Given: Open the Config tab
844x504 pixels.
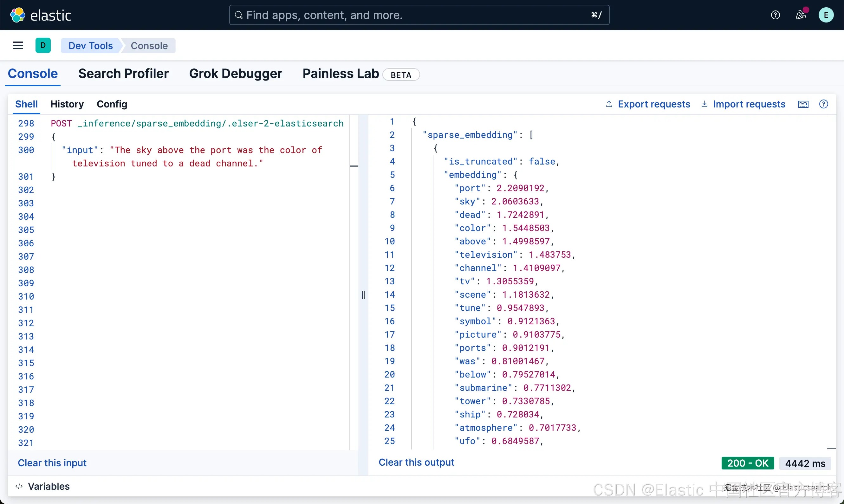Looking at the screenshot, I should pyautogui.click(x=112, y=104).
